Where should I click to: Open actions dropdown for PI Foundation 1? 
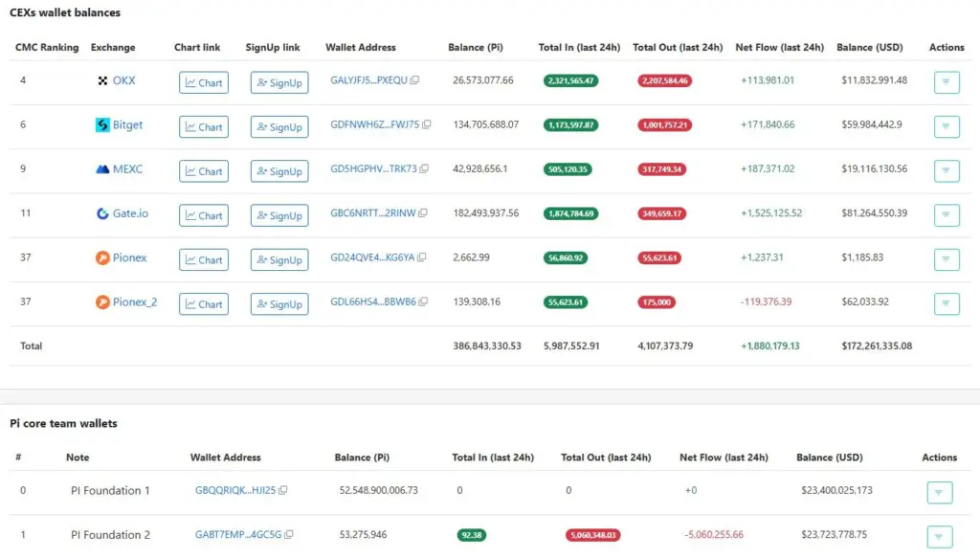click(x=939, y=492)
